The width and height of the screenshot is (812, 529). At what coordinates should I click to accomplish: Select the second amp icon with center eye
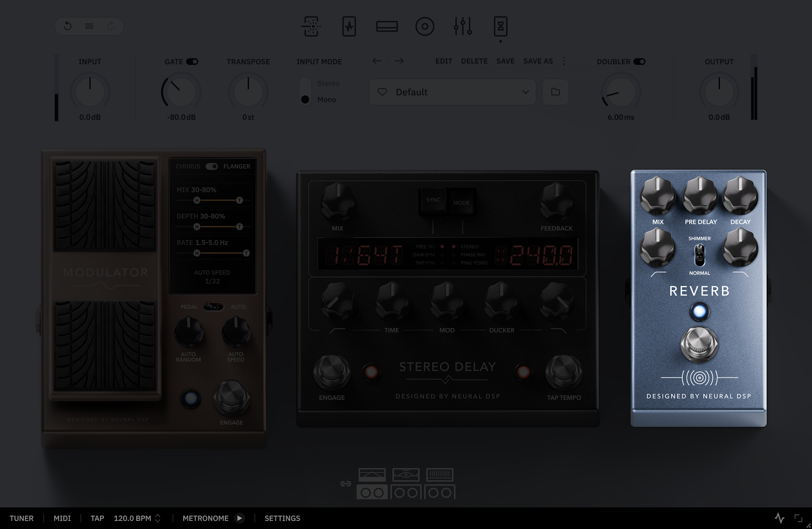click(406, 475)
